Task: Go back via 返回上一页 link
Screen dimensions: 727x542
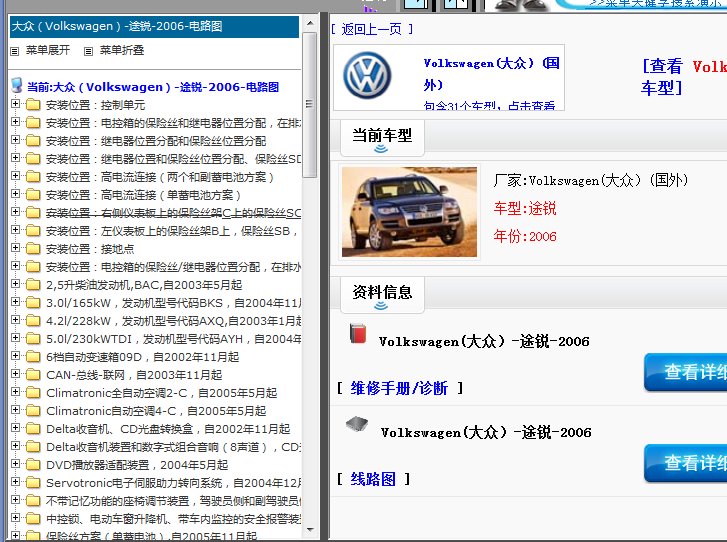Action: (372, 29)
